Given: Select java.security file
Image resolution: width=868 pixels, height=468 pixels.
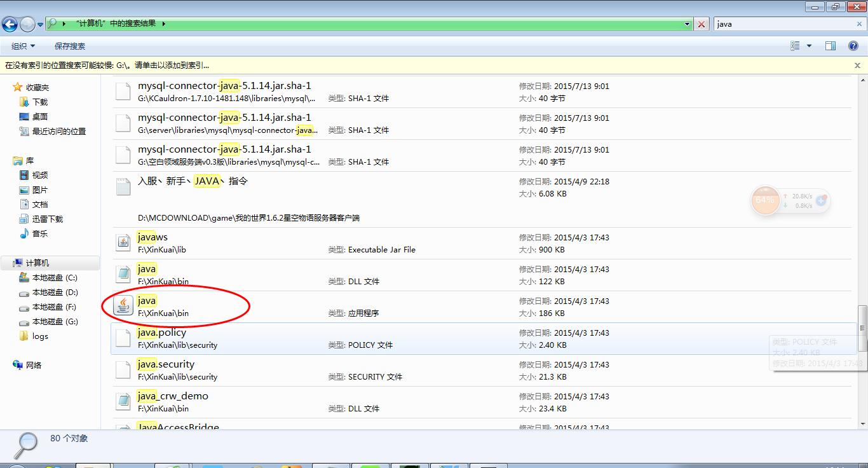Looking at the screenshot, I should tap(482, 370).
